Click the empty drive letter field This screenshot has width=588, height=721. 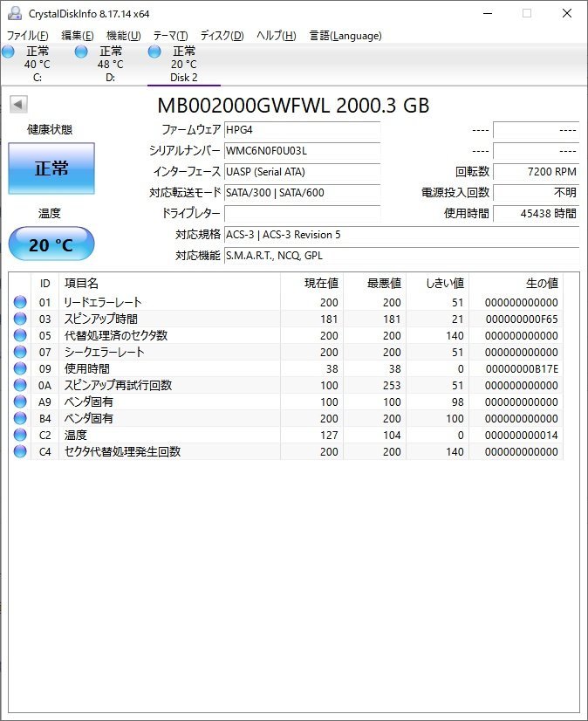[x=302, y=213]
